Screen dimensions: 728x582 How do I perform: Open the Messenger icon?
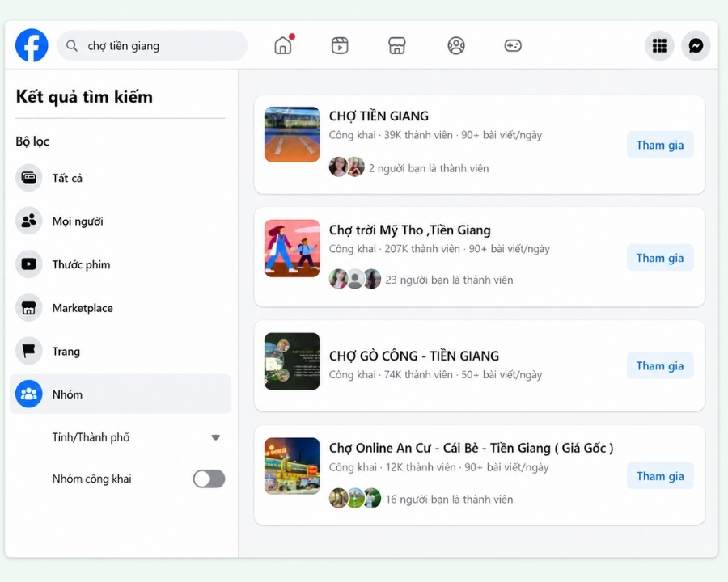[696, 45]
